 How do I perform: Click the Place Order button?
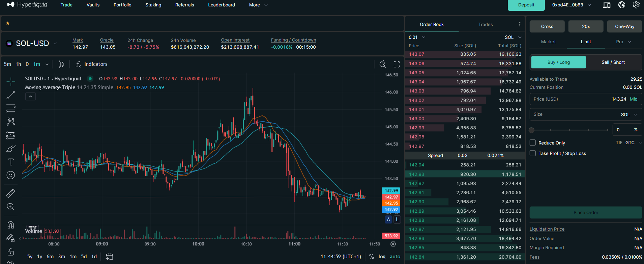586,212
